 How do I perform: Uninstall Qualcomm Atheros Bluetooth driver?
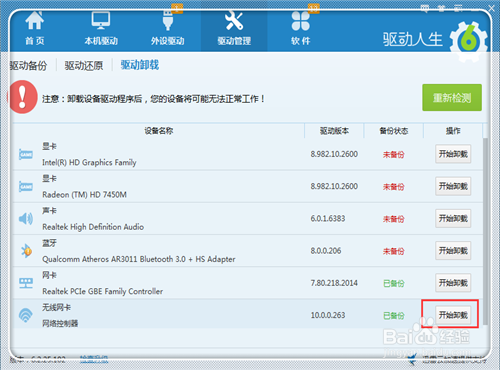click(453, 251)
